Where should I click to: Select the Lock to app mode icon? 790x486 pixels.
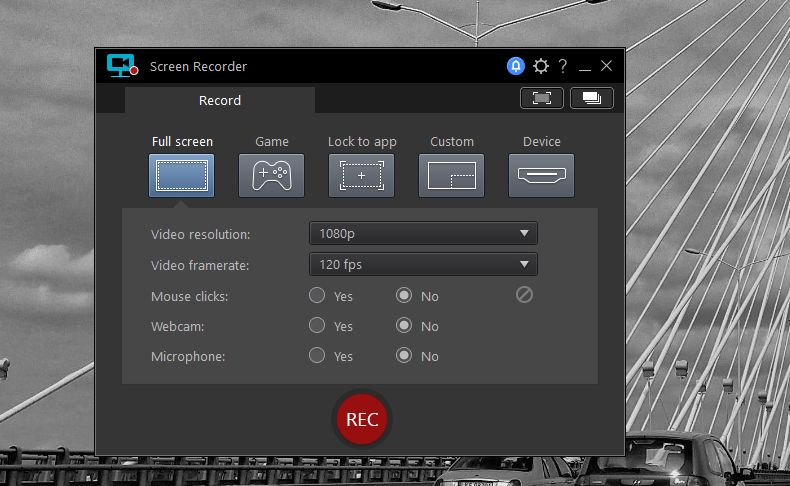tap(361, 175)
